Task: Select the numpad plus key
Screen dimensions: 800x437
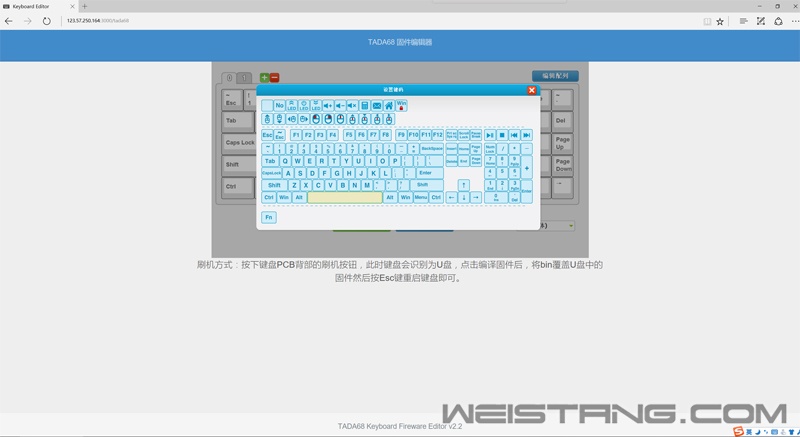Action: pos(527,167)
